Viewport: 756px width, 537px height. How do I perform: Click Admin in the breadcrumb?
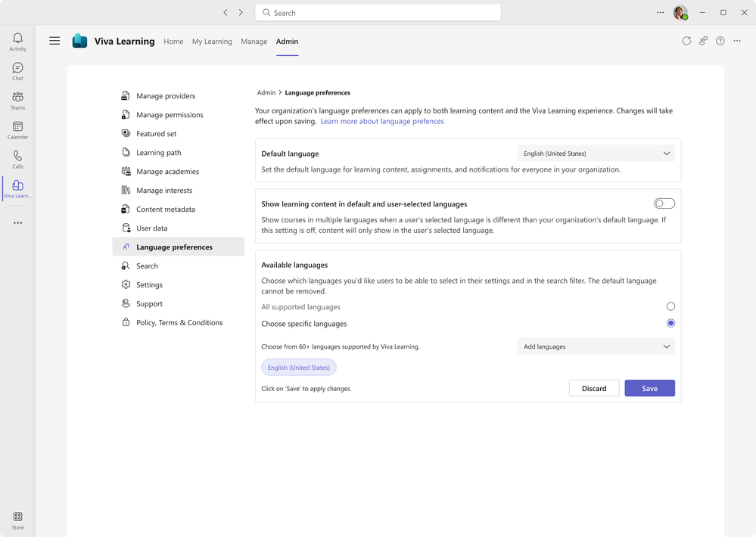pos(266,92)
